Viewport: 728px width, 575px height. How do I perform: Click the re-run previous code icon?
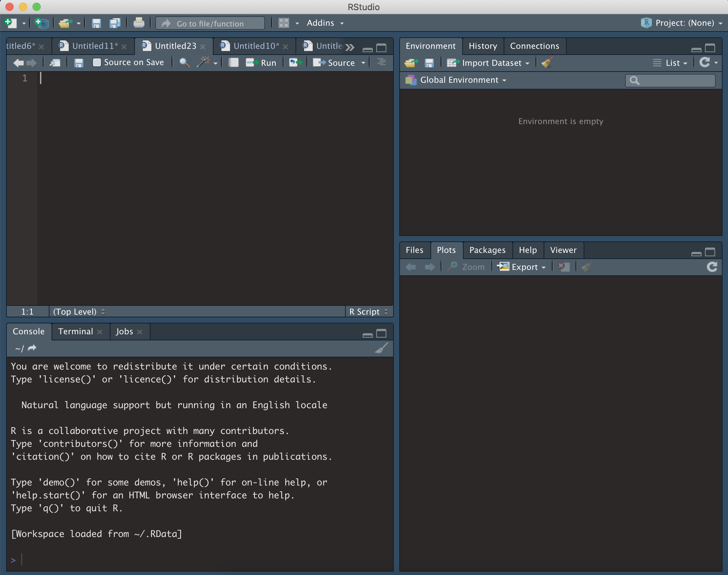[295, 63]
